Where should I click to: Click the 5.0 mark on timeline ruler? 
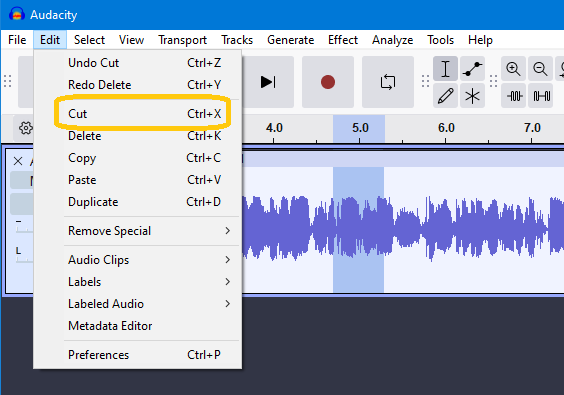(360, 128)
